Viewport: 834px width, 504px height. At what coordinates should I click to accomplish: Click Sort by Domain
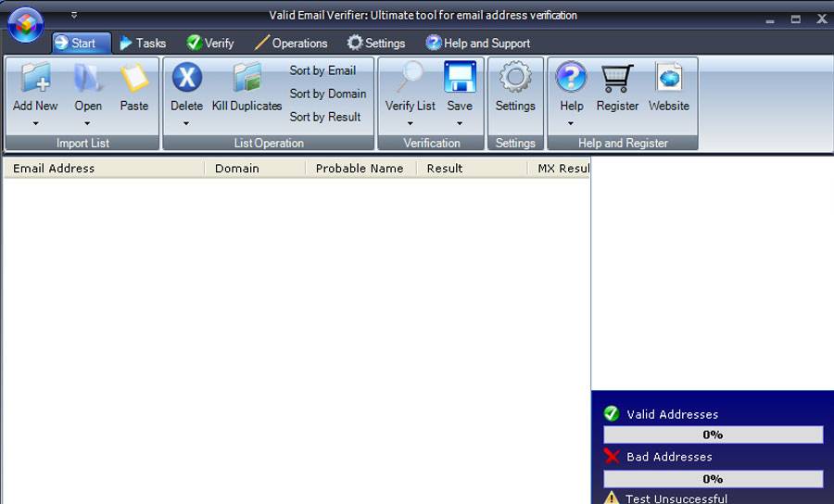tap(327, 94)
